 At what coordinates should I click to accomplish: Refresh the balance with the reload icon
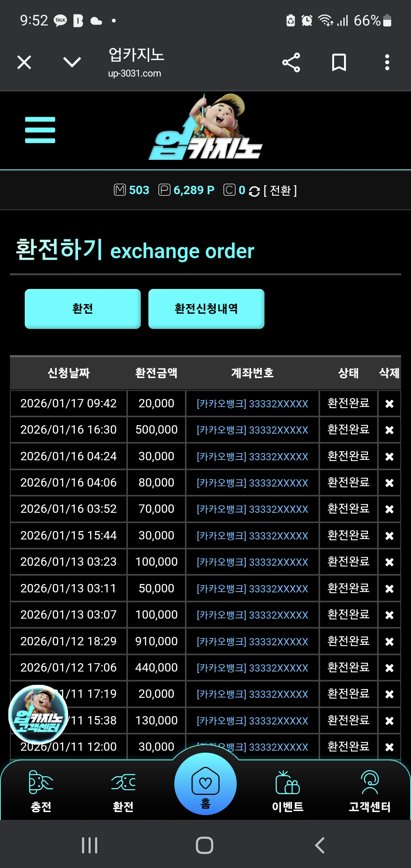click(254, 191)
